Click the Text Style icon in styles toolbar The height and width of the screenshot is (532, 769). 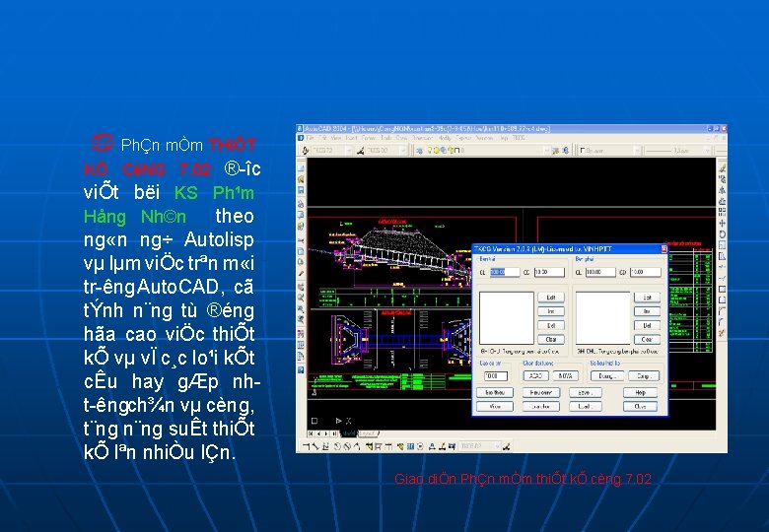(306, 151)
